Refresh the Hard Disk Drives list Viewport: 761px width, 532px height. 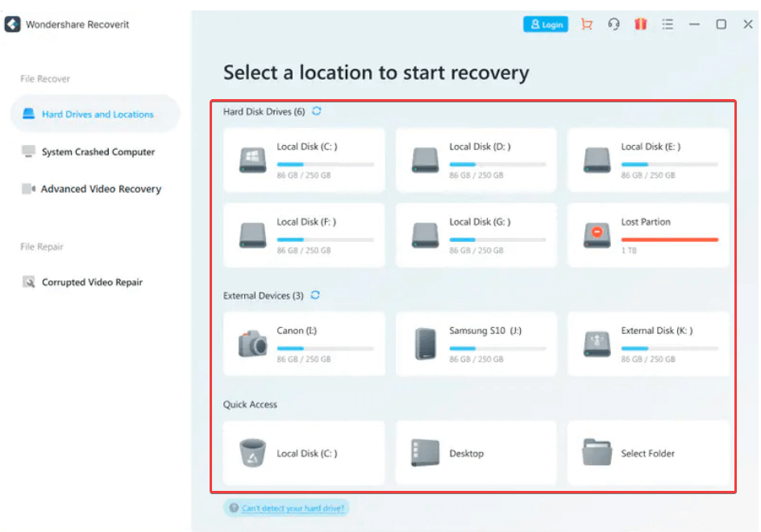317,111
